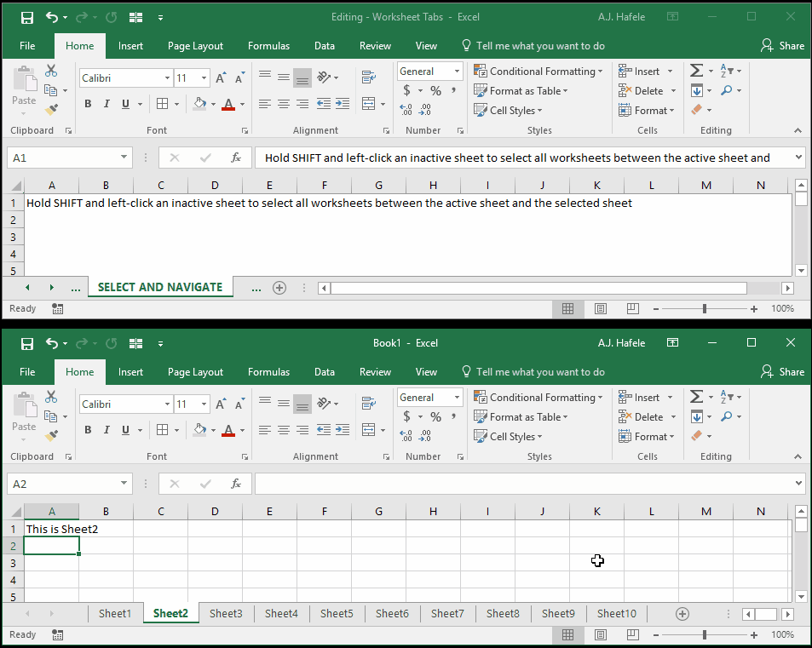Switch to Page Layout view in Book1 status bar

[600, 634]
